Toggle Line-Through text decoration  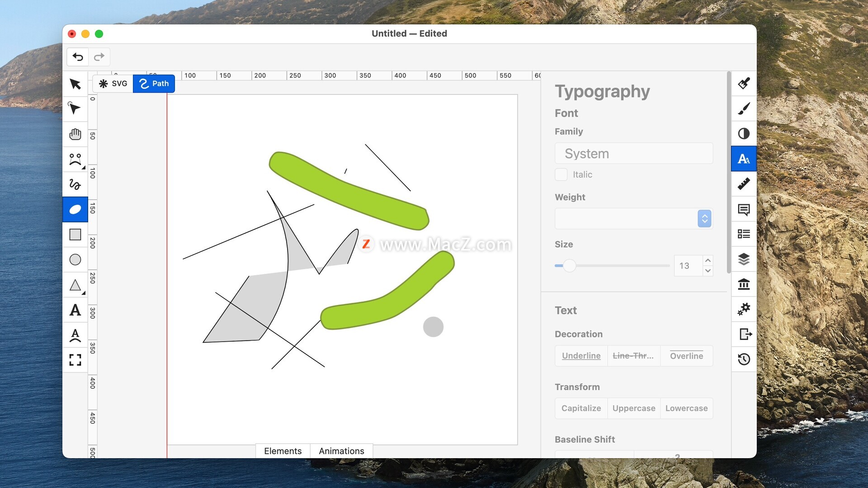pyautogui.click(x=633, y=356)
